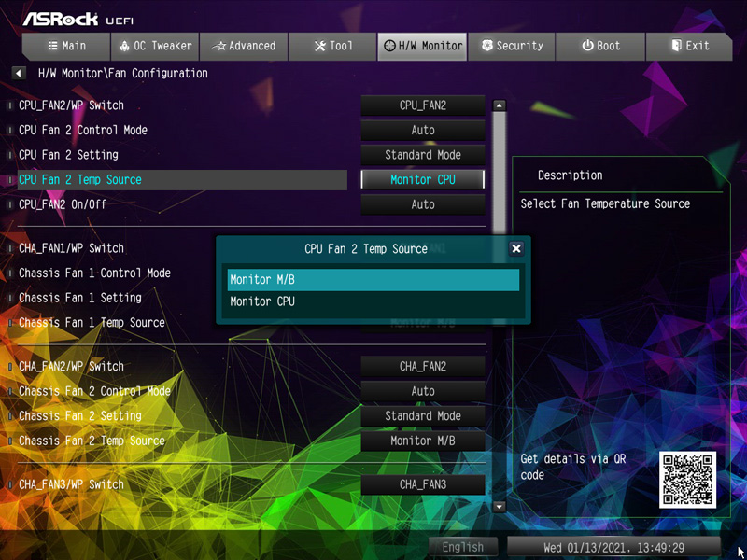Select the CHA_FAN1/WP Switch label
747x560 pixels.
[71, 248]
